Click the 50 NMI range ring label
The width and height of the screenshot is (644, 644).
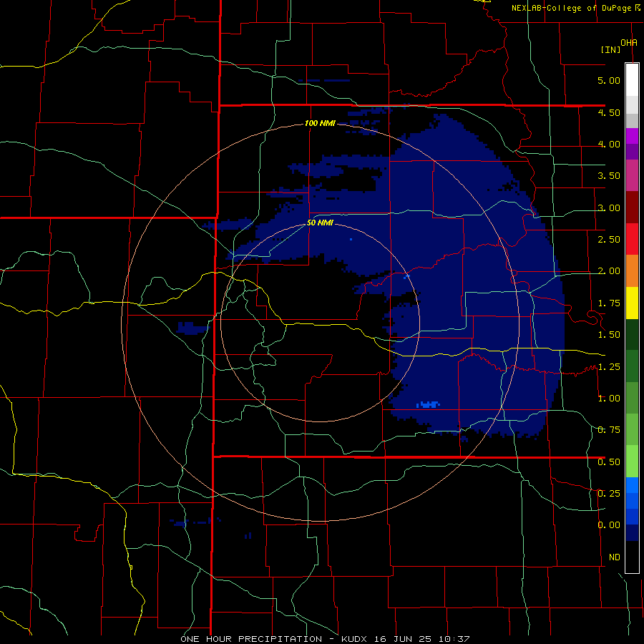(320, 223)
